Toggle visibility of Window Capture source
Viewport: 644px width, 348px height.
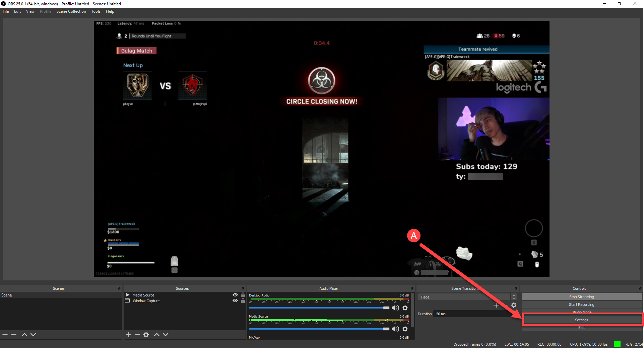pyautogui.click(x=235, y=300)
